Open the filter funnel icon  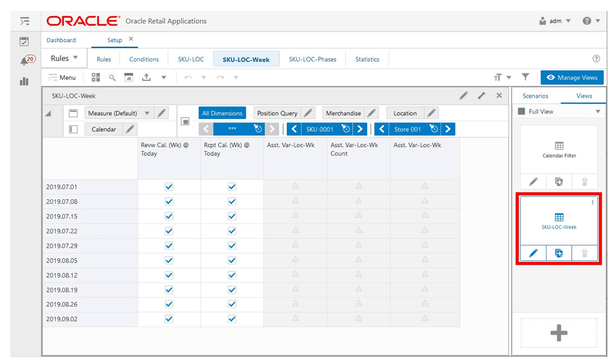coord(525,77)
